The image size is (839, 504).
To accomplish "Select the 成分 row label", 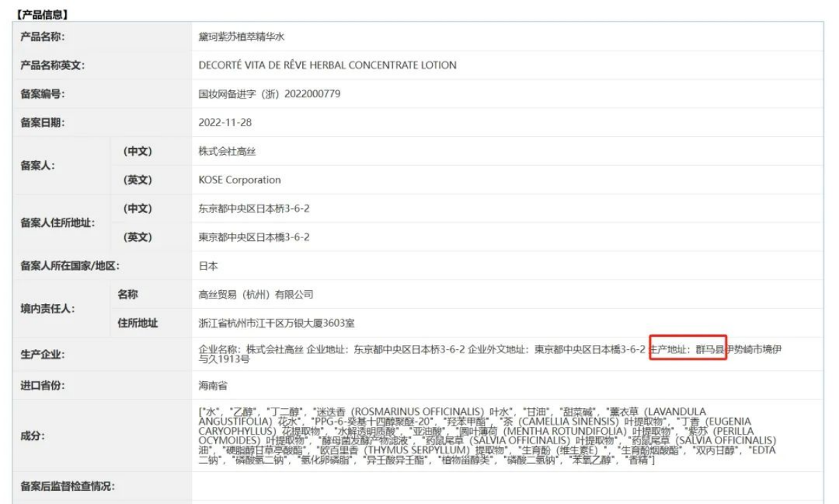I will pos(33,437).
